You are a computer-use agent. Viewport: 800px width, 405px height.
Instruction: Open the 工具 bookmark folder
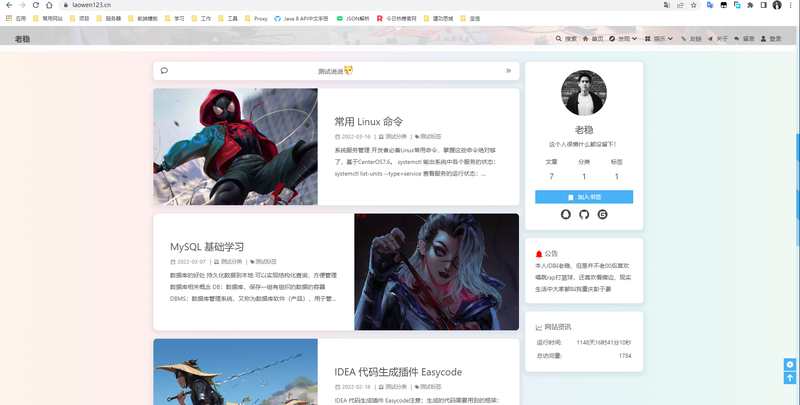coord(228,18)
